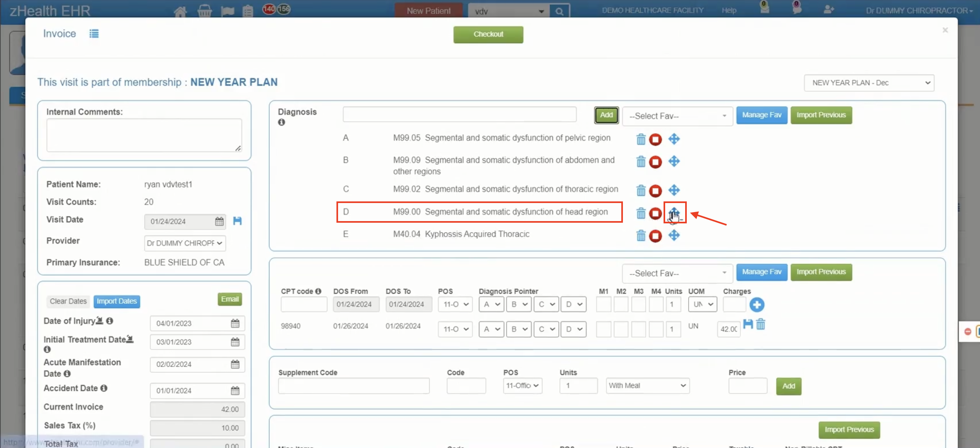Focus the Internal Comments text area
This screenshot has height=448, width=980.
coord(144,135)
